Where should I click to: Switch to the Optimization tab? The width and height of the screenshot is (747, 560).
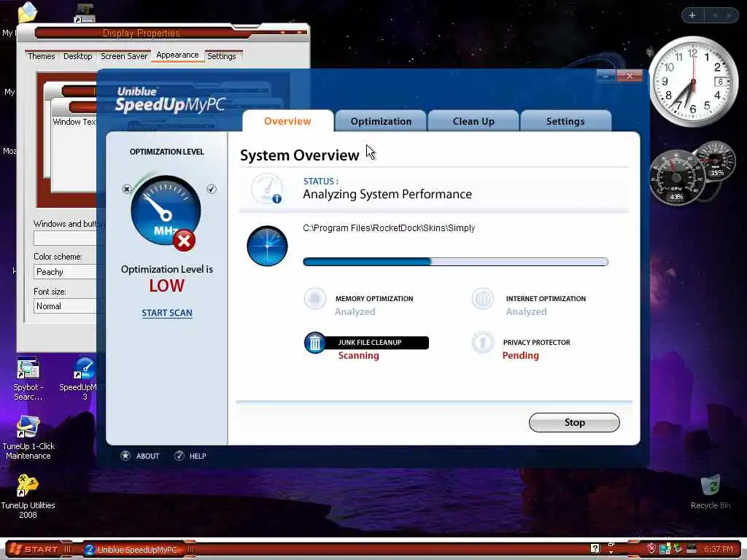(x=381, y=121)
